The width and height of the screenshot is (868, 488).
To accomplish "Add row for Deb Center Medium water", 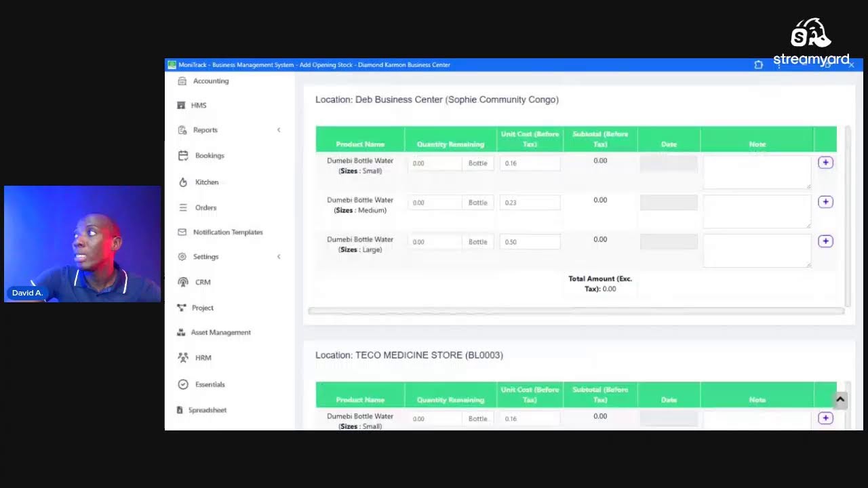I will (x=825, y=202).
